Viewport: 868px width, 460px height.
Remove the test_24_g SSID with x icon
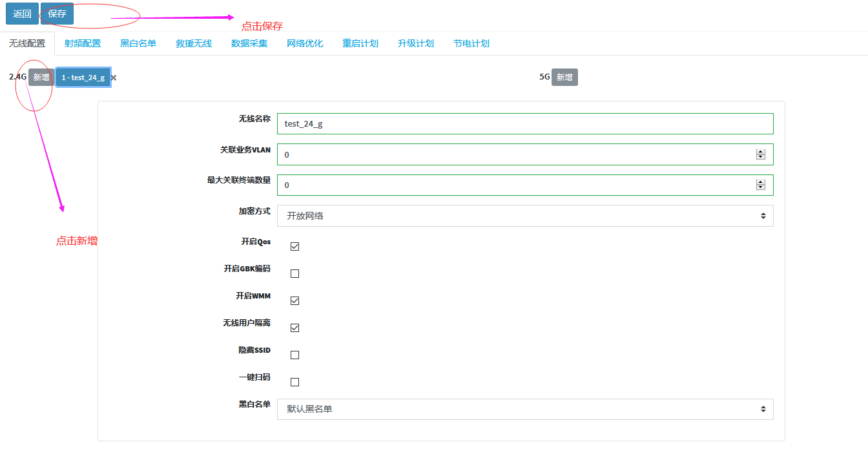[x=114, y=78]
